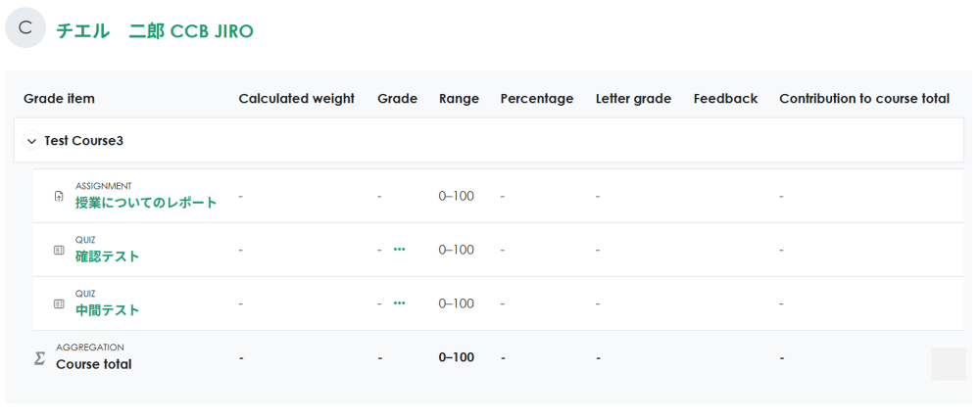This screenshot has width=980, height=418.
Task: Open the 授業についてのレポート assignment link
Action: (146, 203)
